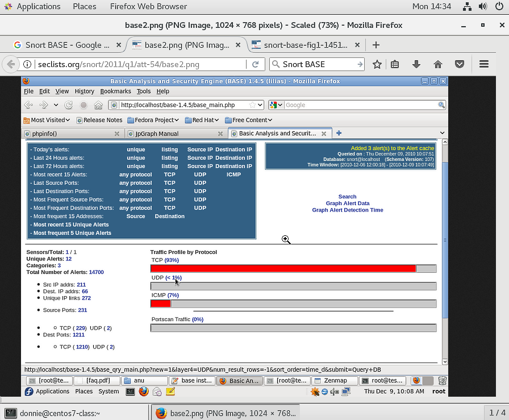Go back using Firefox back arrow button
This screenshot has width=509, height=420.
11,64
